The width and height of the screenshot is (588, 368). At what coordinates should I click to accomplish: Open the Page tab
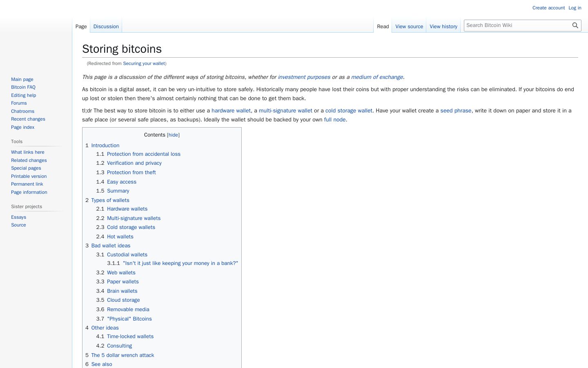coord(81,27)
